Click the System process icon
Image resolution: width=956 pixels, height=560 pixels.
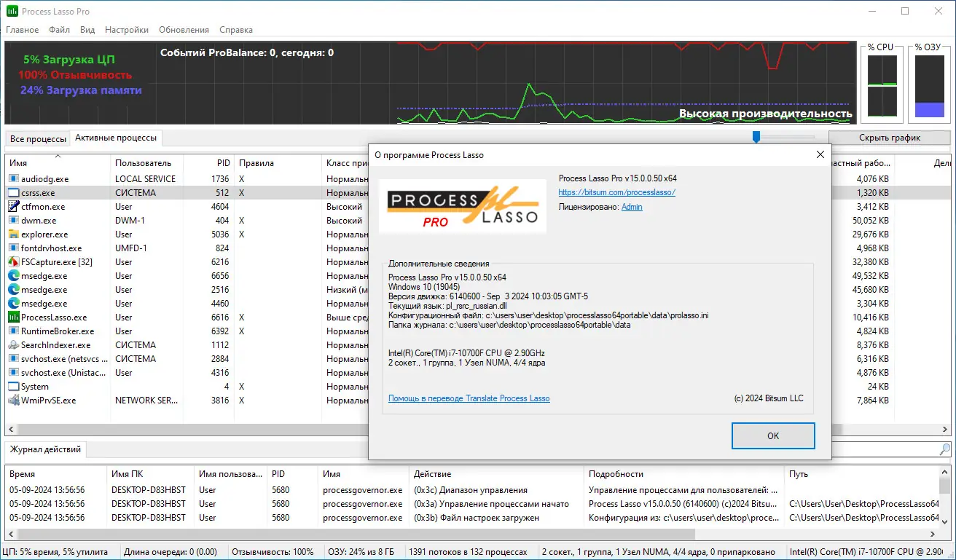14,387
